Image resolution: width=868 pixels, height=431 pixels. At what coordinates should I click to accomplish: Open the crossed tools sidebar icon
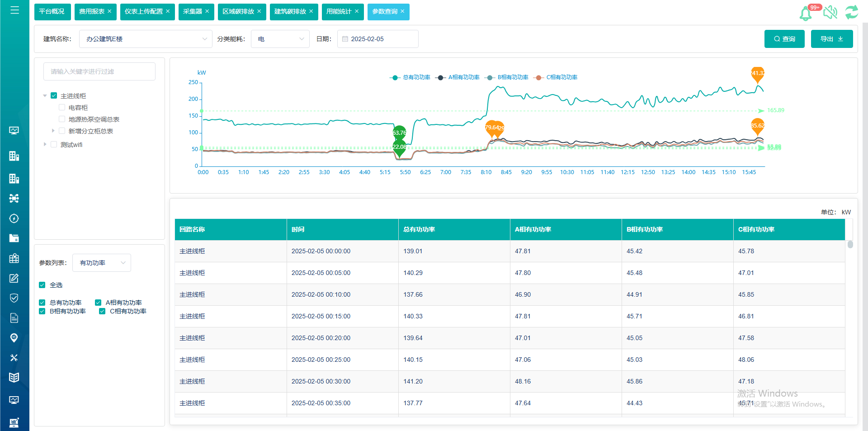click(14, 358)
